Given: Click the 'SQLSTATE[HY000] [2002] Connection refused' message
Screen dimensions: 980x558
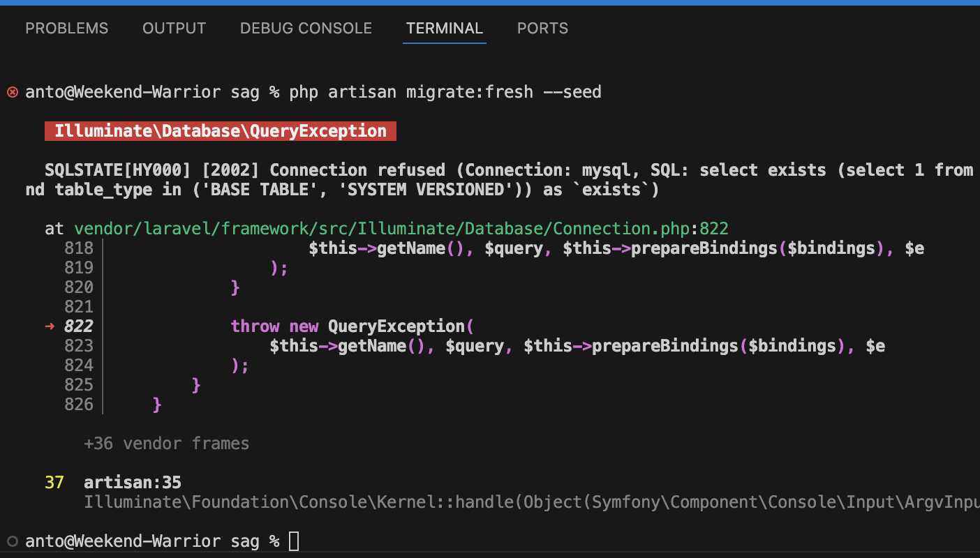Looking at the screenshot, I should [245, 170].
